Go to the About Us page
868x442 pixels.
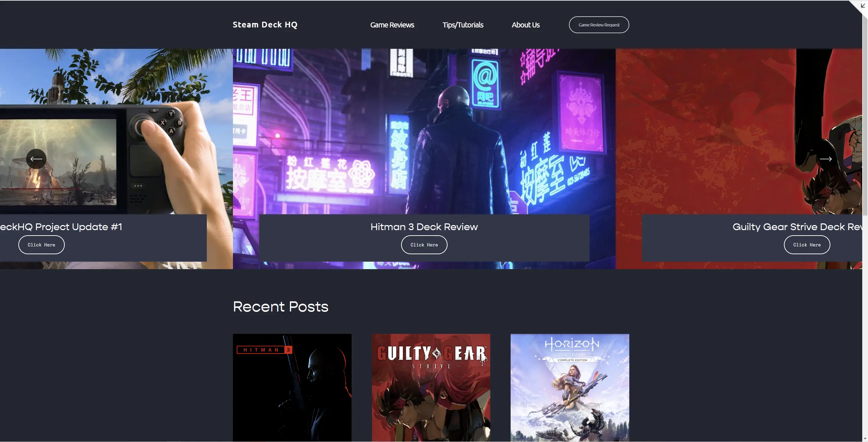(x=526, y=25)
